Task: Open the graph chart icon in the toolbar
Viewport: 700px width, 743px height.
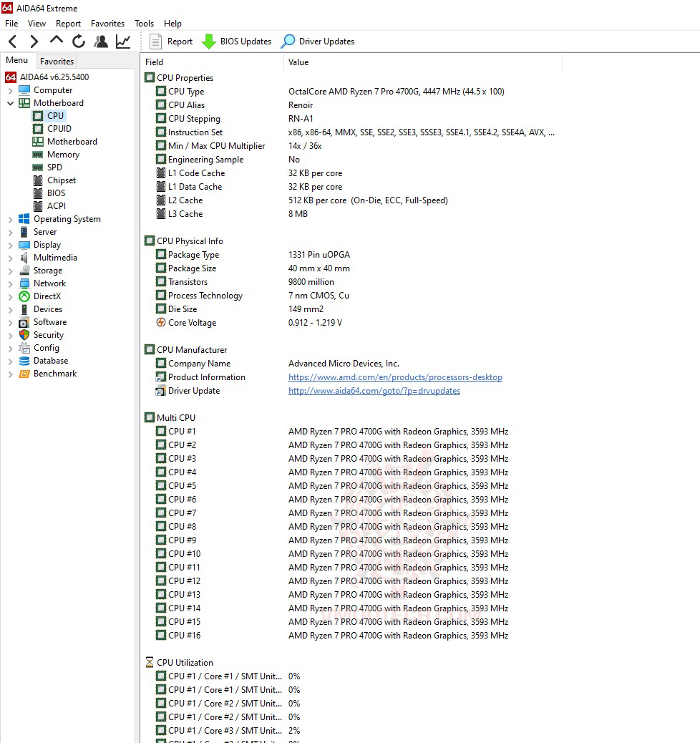Action: 123,42
